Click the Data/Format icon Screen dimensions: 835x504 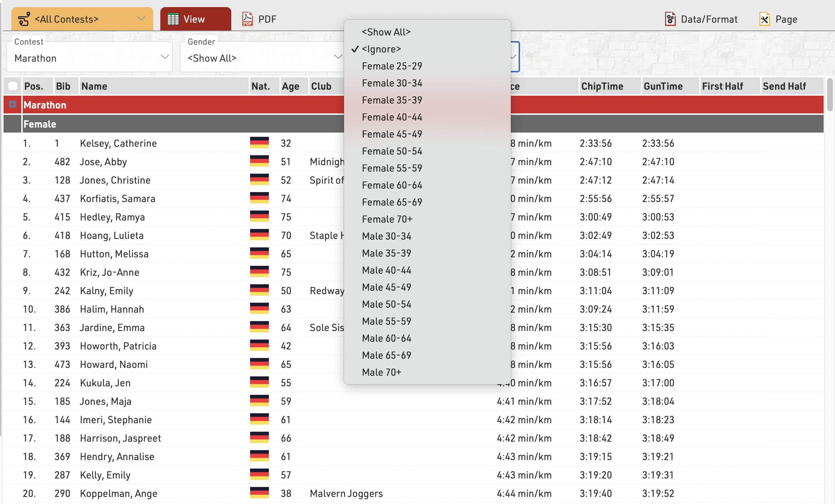click(x=670, y=19)
